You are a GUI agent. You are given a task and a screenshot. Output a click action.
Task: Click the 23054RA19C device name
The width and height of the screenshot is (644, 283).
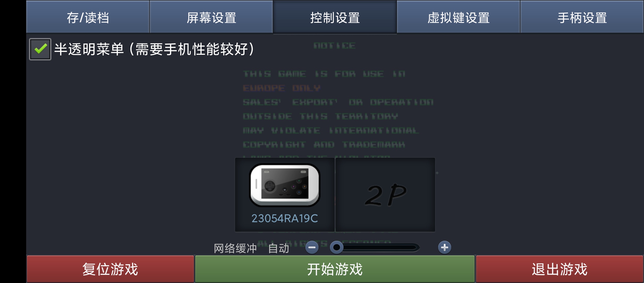285,218
